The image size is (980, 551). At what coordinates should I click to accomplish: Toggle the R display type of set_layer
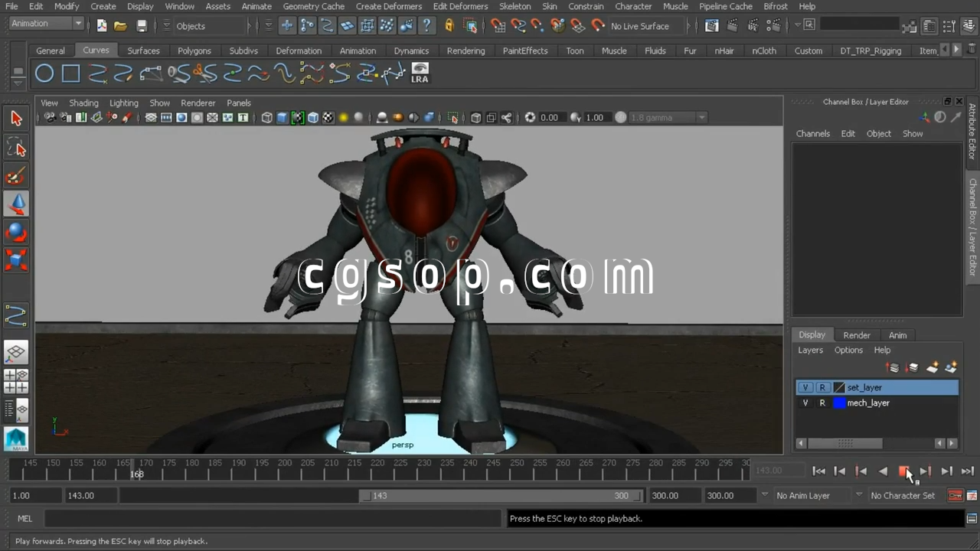point(822,388)
